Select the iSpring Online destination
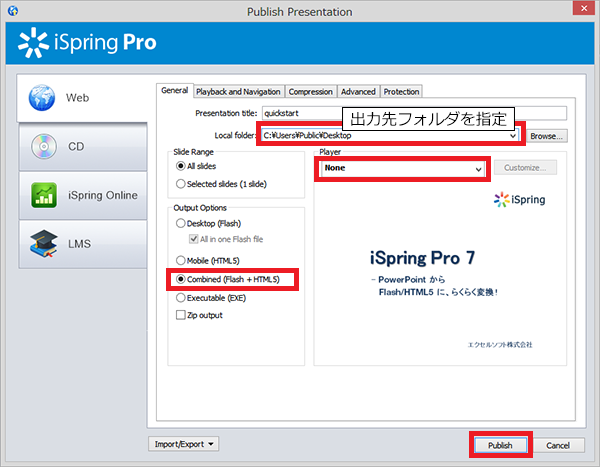Screen dimensions: 600x467 (83, 195)
